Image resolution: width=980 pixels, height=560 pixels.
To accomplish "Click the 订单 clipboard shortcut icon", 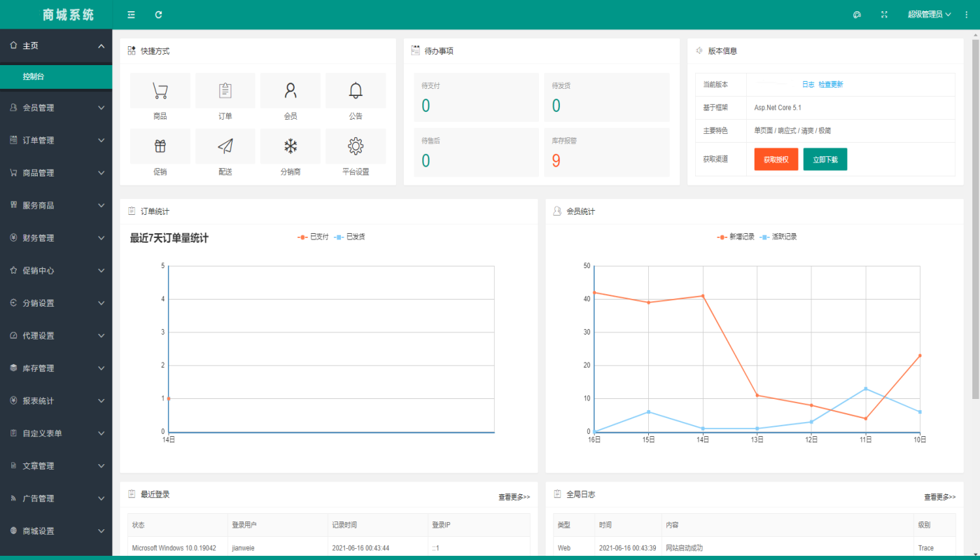I will click(x=225, y=91).
